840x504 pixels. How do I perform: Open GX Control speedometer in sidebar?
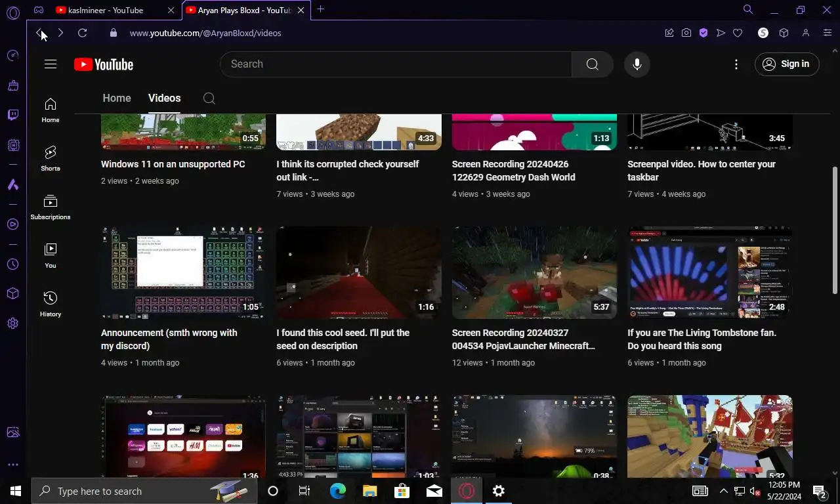pos(13,56)
